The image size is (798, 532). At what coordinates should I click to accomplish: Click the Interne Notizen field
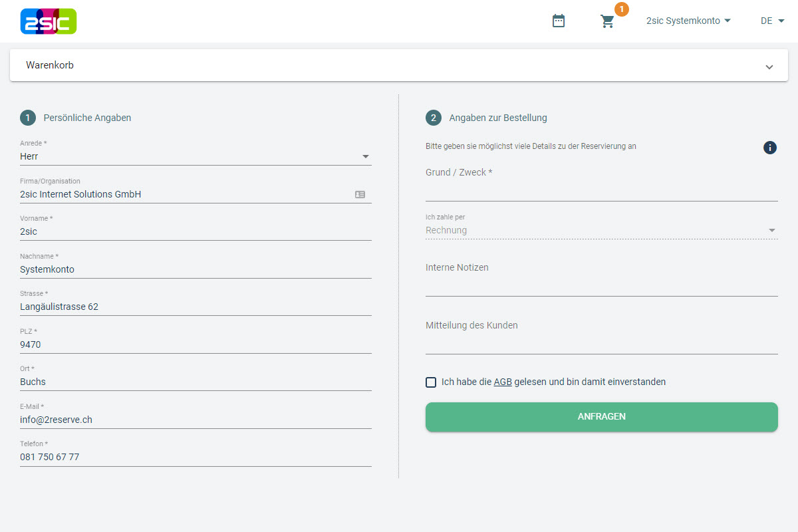601,286
